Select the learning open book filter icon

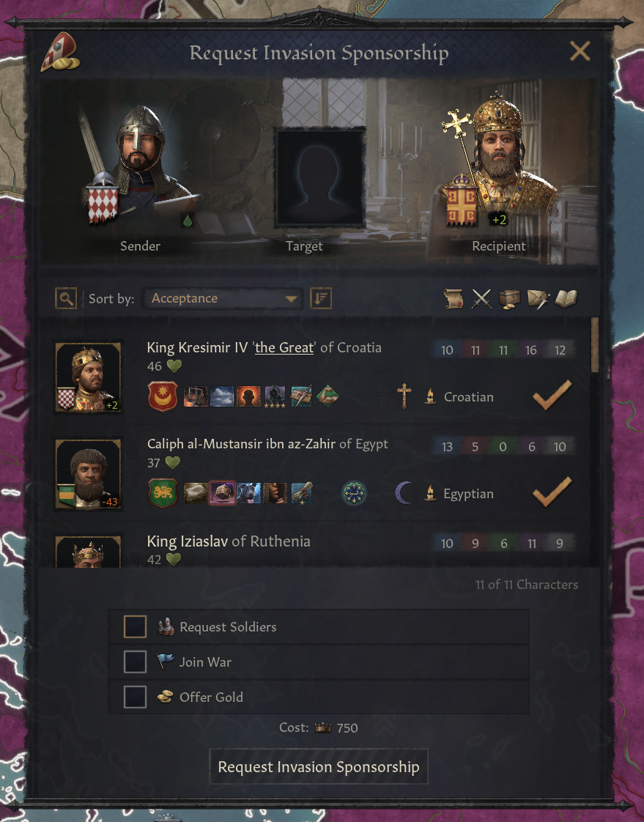[566, 299]
